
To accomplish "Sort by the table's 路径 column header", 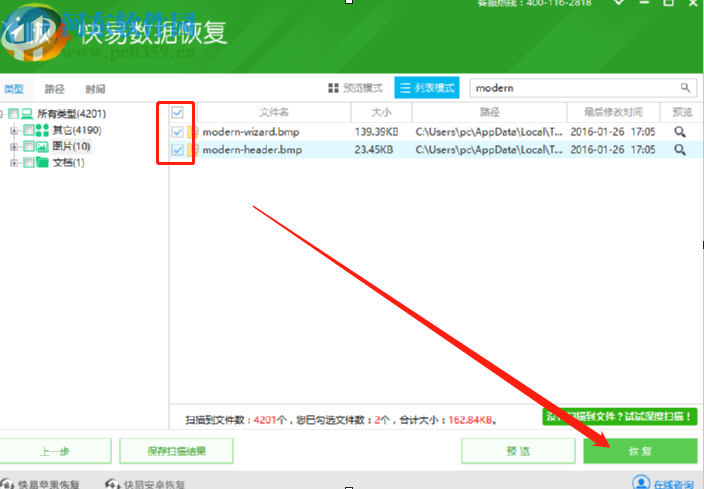I will pos(489,112).
